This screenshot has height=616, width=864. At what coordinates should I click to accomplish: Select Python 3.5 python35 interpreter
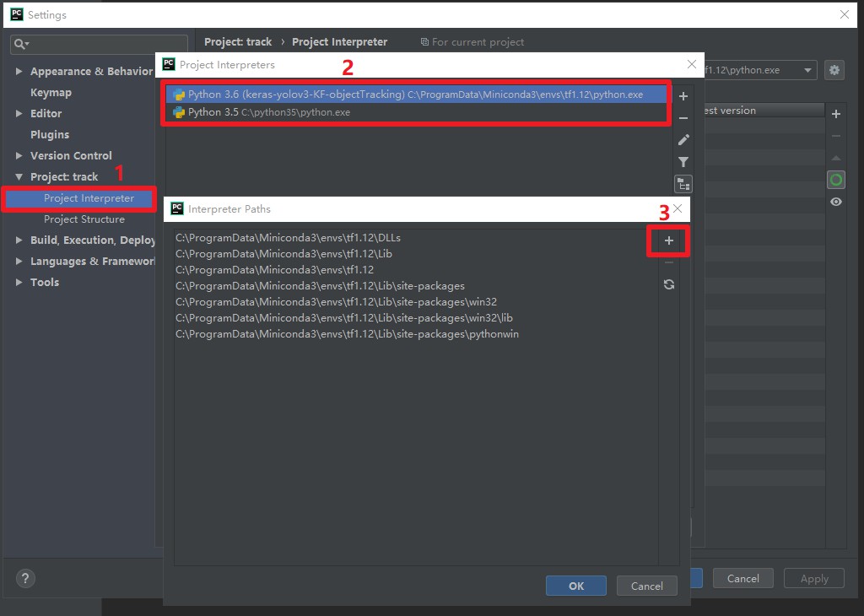416,112
